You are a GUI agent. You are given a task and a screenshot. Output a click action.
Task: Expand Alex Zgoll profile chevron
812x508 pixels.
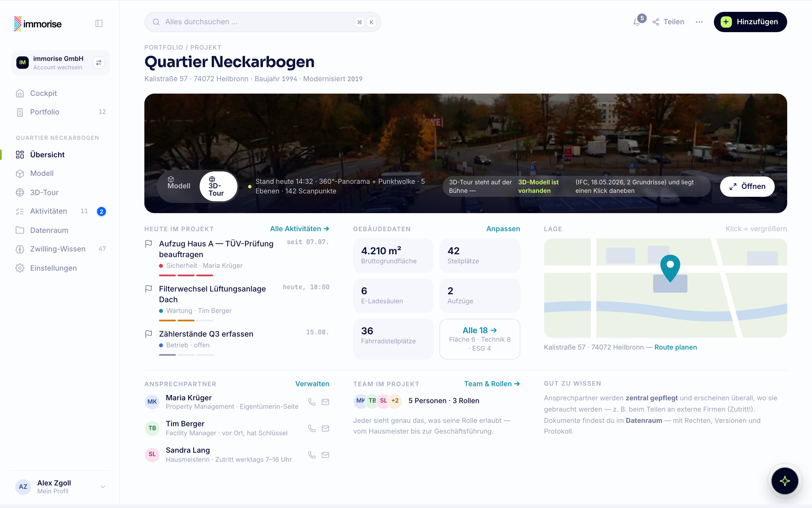[x=103, y=487]
